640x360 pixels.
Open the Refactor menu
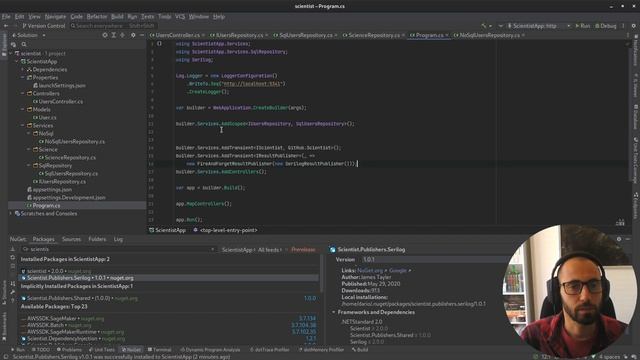click(x=97, y=17)
